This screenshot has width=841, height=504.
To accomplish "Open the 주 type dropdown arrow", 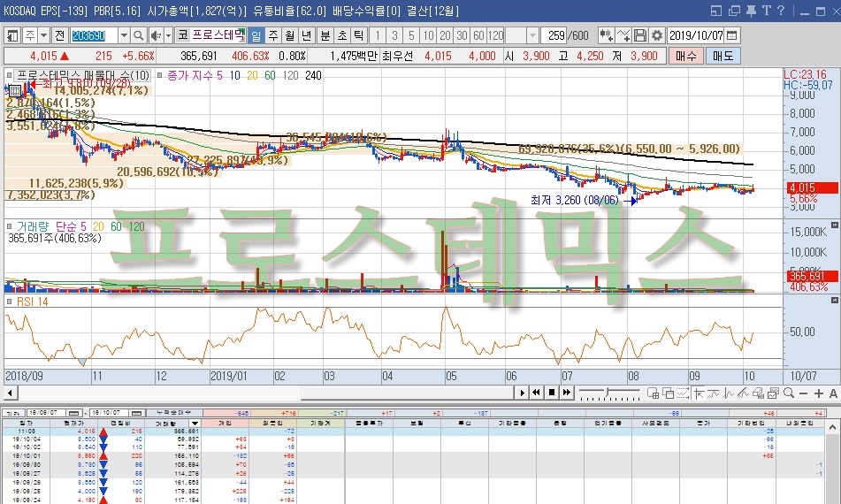I will (x=44, y=36).
